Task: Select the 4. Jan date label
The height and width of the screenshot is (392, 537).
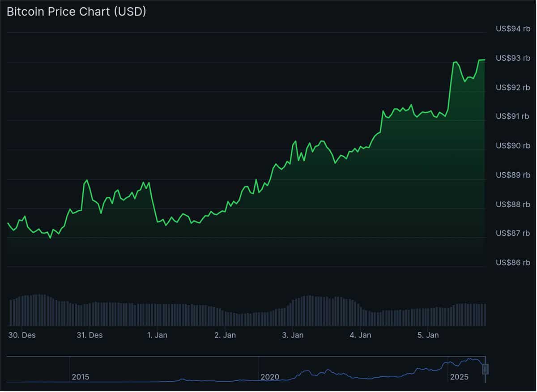Action: (361, 335)
